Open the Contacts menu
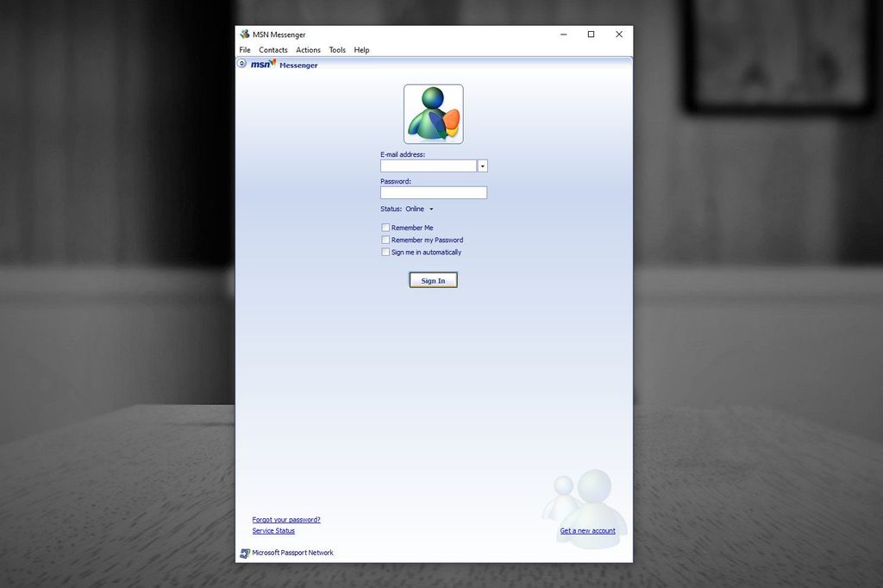Image resolution: width=883 pixels, height=588 pixels. click(x=273, y=50)
